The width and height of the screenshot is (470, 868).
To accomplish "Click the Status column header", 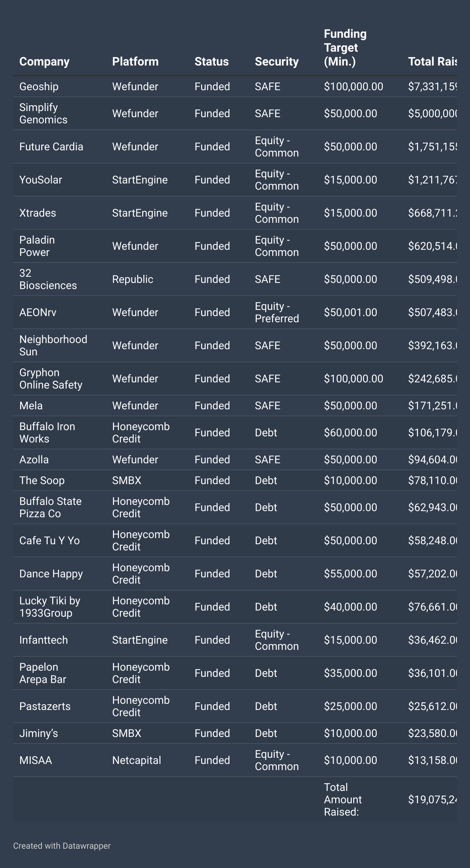I will click(x=211, y=61).
